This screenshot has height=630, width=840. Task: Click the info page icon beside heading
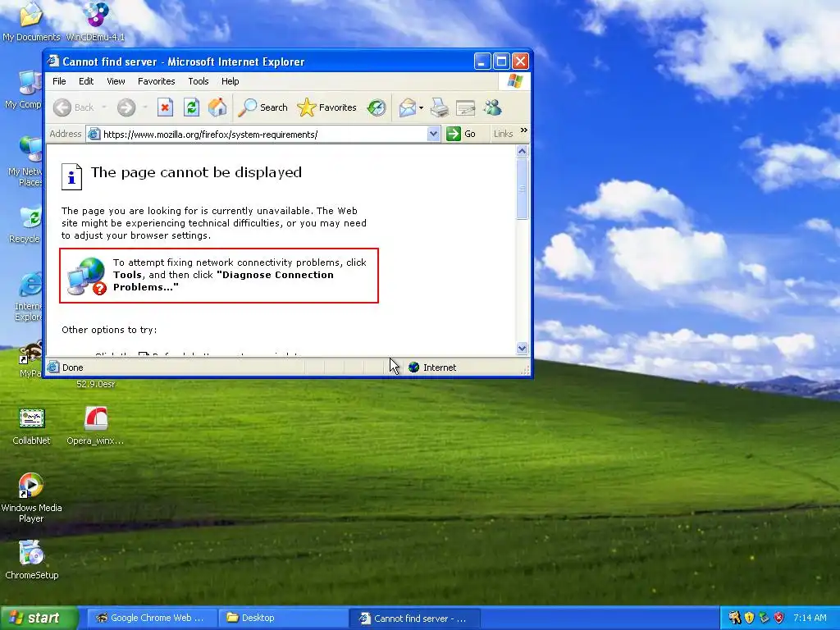tap(72, 177)
